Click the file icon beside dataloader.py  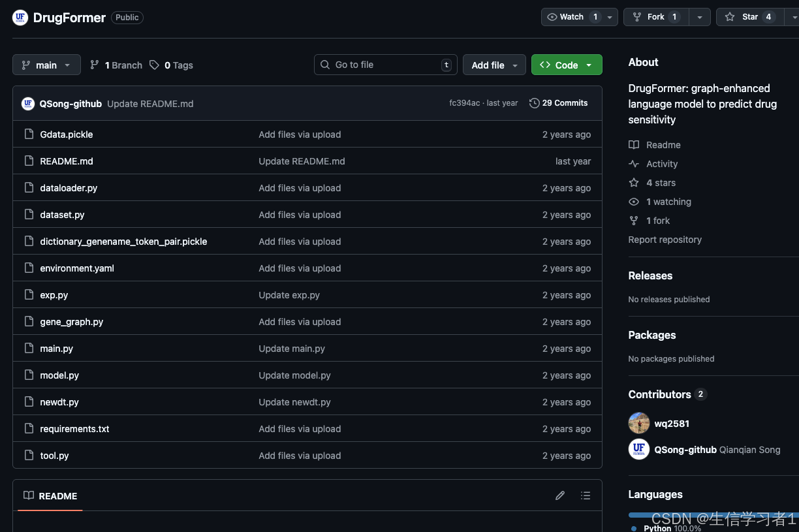click(x=29, y=188)
